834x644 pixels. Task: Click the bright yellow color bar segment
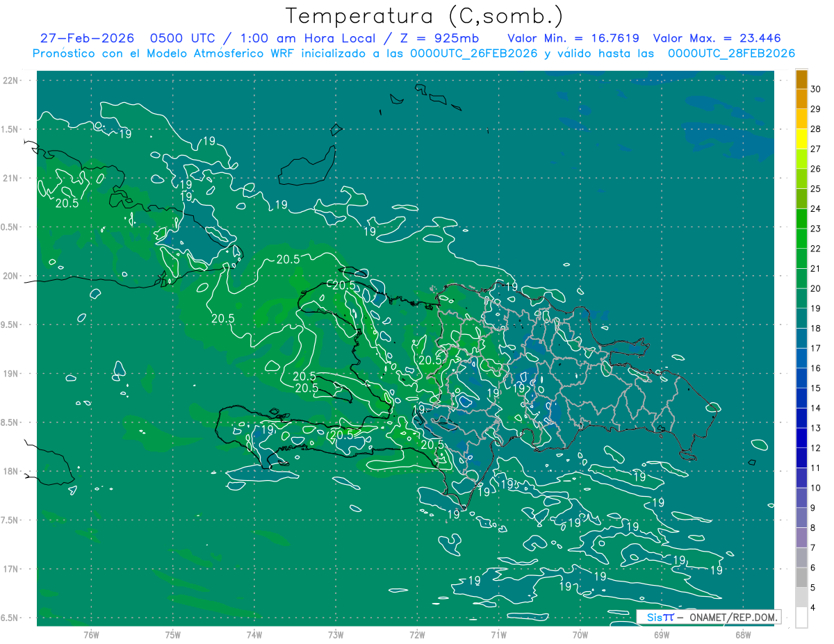[801, 138]
